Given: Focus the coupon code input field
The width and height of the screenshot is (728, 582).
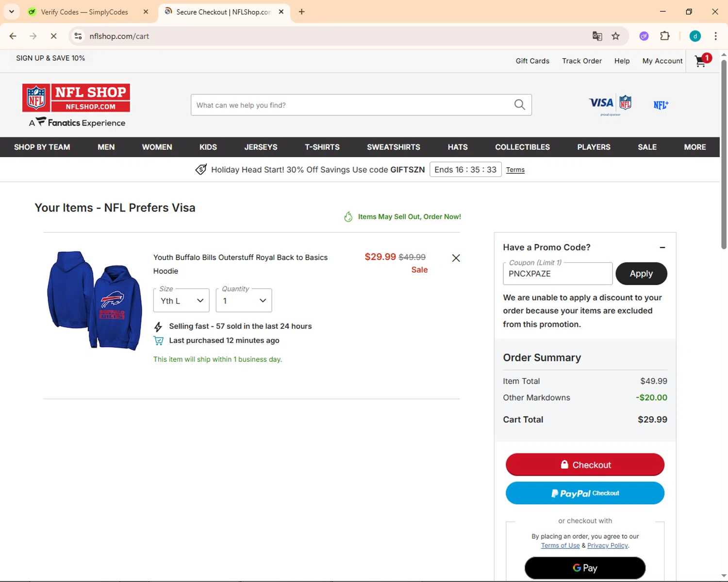Looking at the screenshot, I should click(558, 274).
